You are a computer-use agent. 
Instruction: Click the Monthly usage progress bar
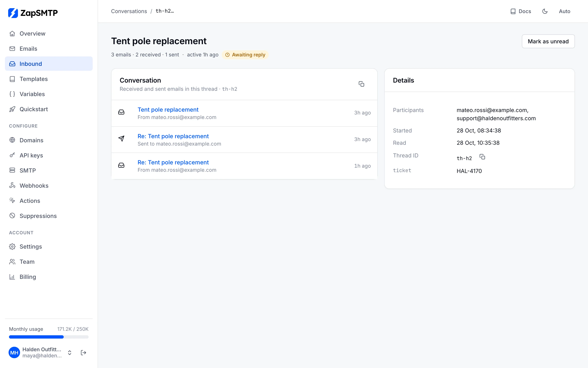[49, 337]
